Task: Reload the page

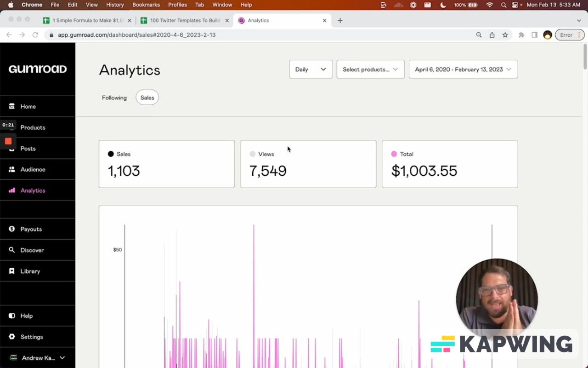Action: [x=35, y=35]
